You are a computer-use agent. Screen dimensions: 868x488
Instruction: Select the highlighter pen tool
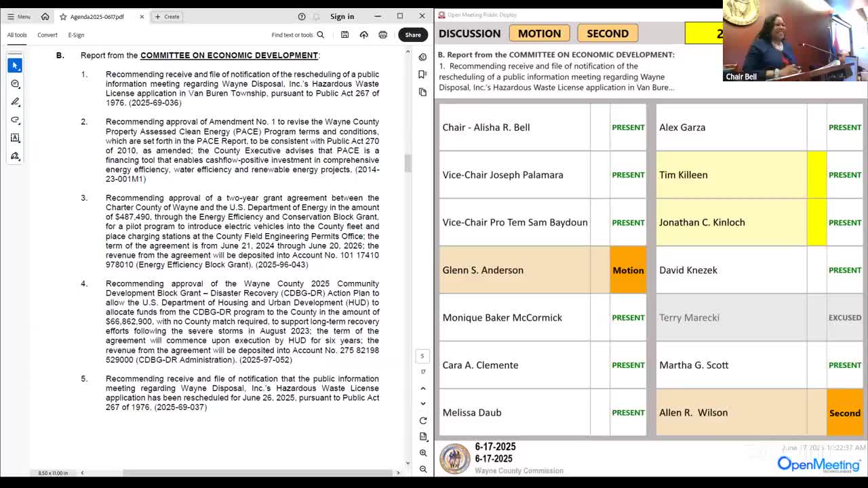[15, 102]
